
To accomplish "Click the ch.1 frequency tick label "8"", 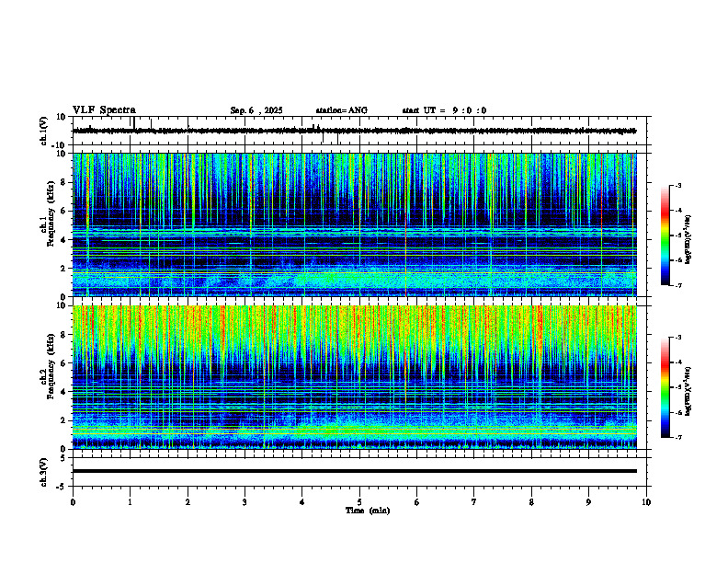I will click(x=63, y=182).
